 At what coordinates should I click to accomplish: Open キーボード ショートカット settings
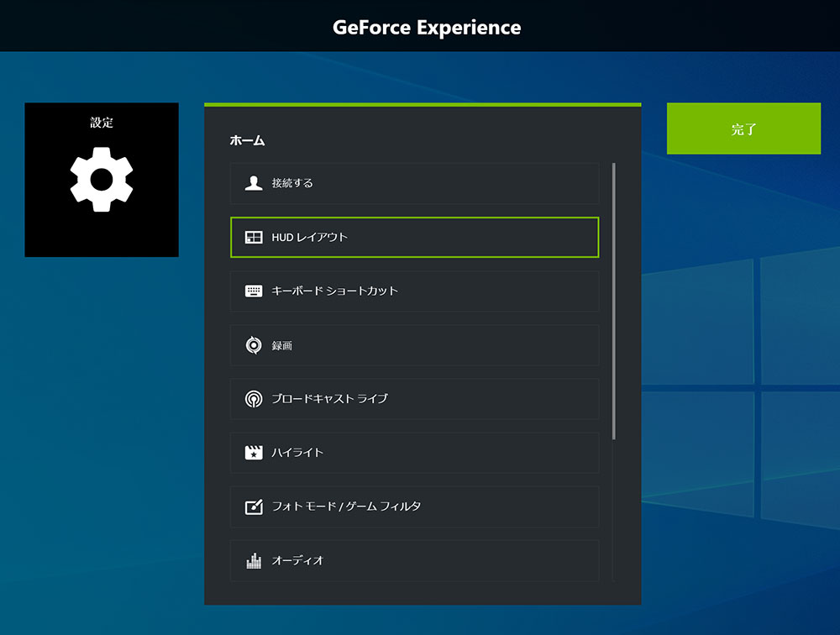[412, 291]
